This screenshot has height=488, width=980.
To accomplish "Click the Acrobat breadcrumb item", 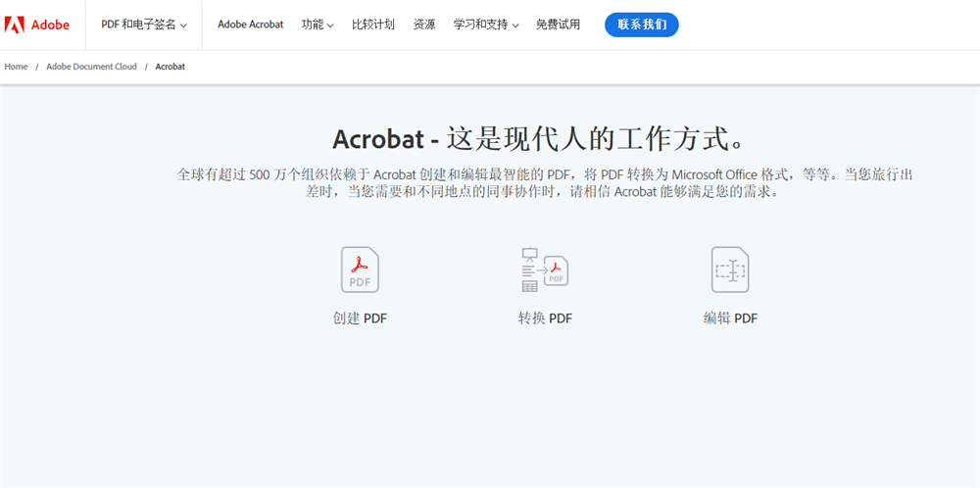I will coord(170,67).
